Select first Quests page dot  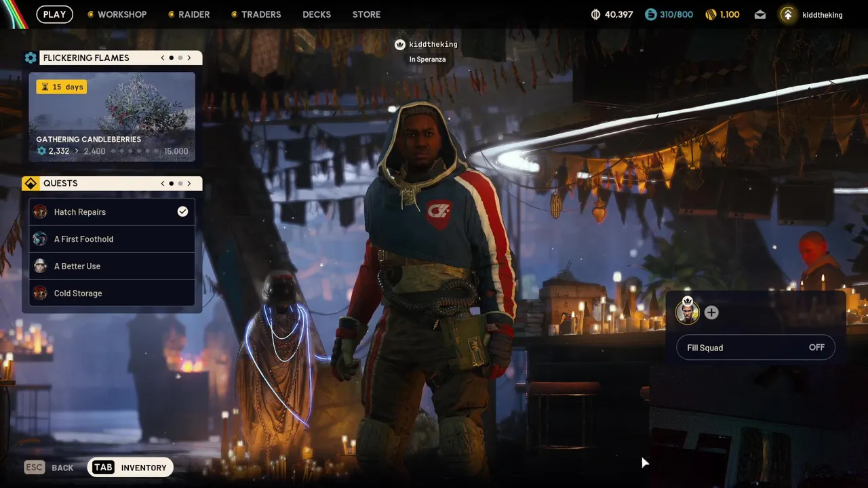coord(171,183)
